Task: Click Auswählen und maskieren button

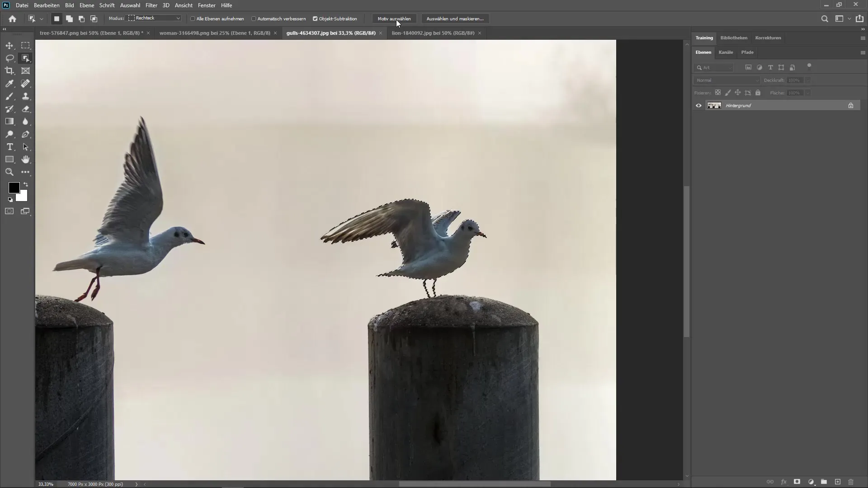Action: (455, 19)
